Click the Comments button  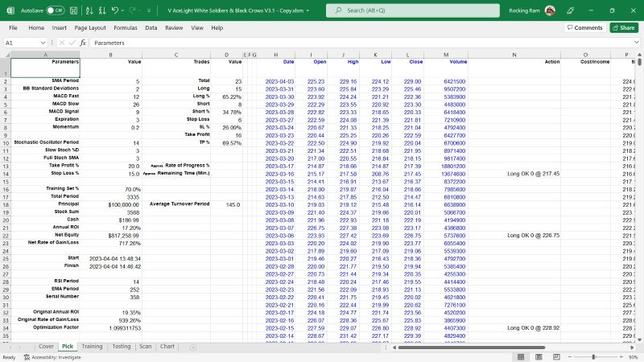click(584, 27)
